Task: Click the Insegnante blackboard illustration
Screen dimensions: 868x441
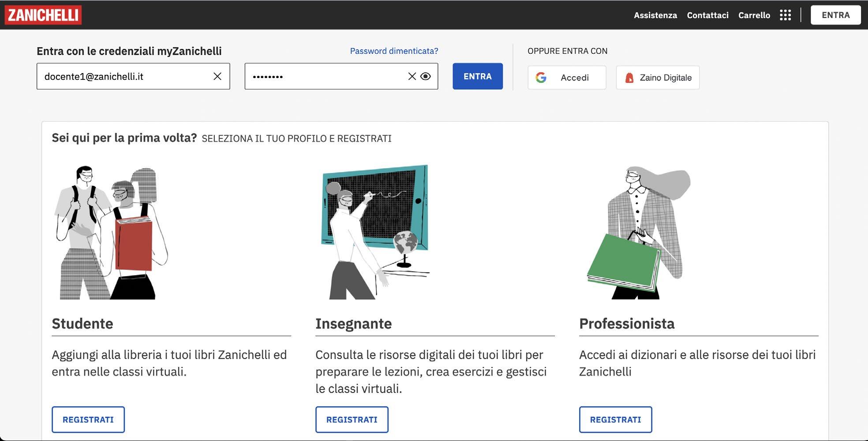Action: [x=375, y=232]
